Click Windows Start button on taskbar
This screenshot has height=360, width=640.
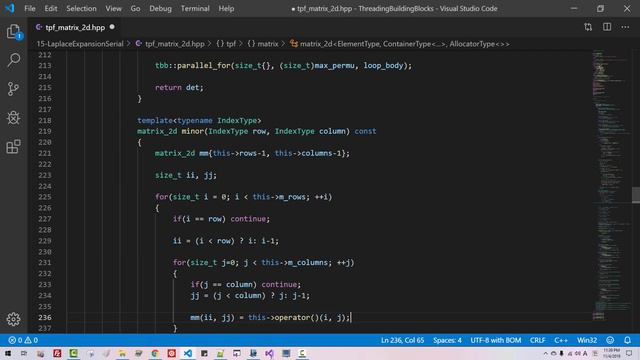pos(8,353)
